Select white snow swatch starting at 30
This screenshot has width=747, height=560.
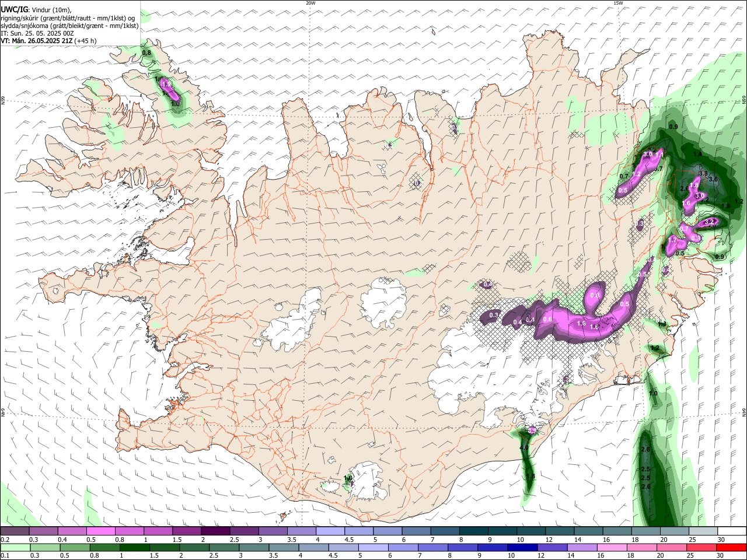coord(732,531)
